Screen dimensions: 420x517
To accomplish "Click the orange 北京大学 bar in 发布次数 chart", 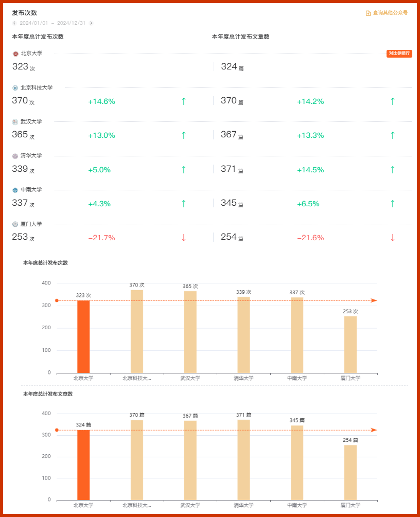I will click(x=83, y=336).
